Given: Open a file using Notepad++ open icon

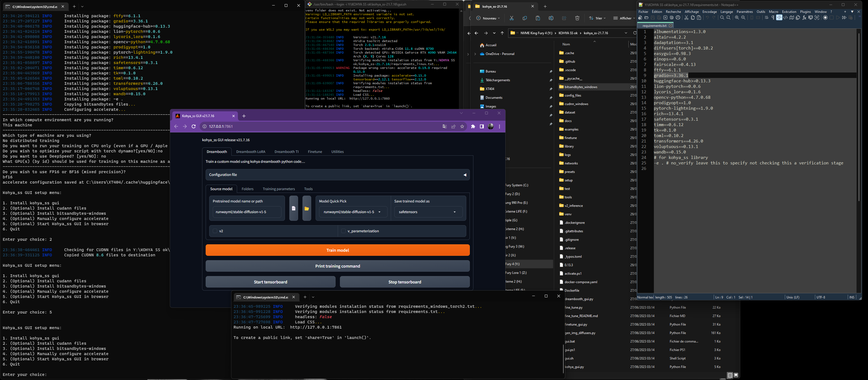Looking at the screenshot, I should [x=646, y=18].
